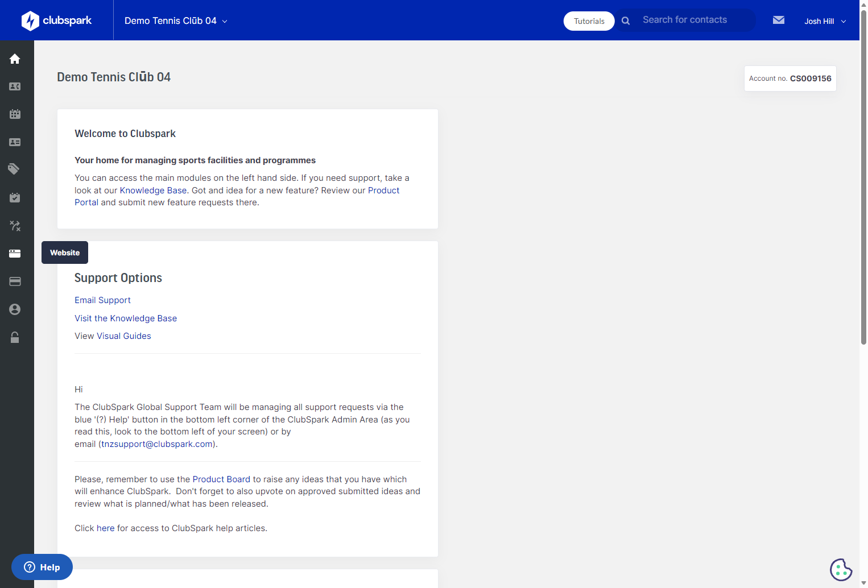
Task: Click the Account no. CS009156 box
Action: pyautogui.click(x=790, y=78)
